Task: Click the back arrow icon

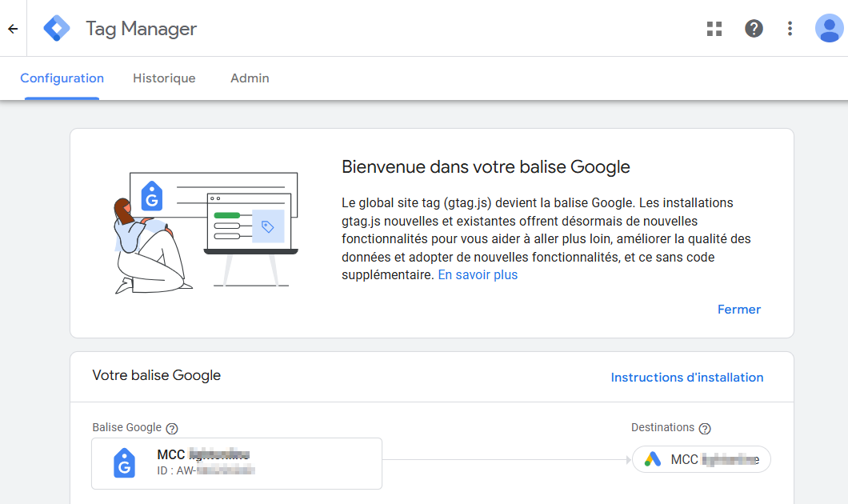Action: 13,29
